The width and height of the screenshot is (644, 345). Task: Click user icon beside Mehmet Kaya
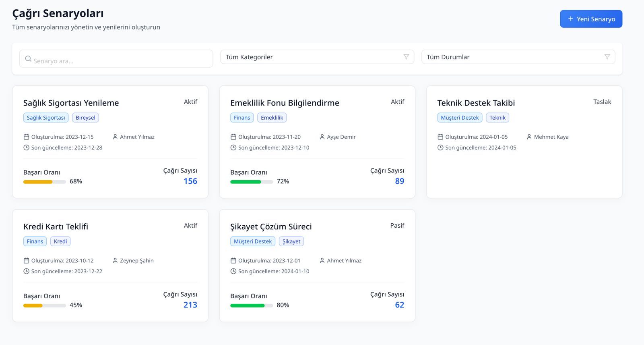[529, 137]
